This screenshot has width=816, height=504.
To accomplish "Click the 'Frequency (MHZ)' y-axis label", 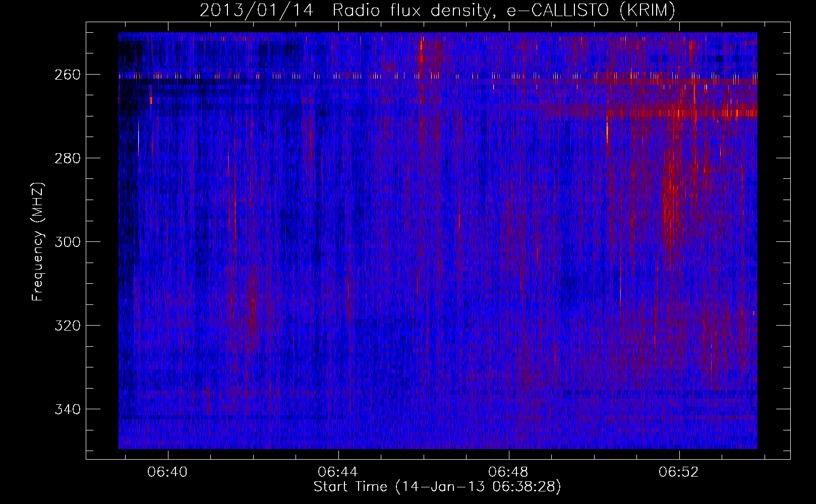I will 38,241.
